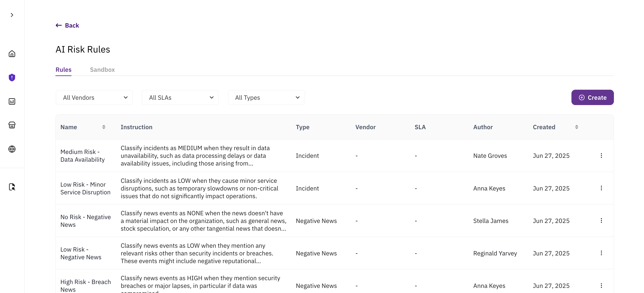Open the document search sidebar icon
This screenshot has width=644, height=293.
12,187
